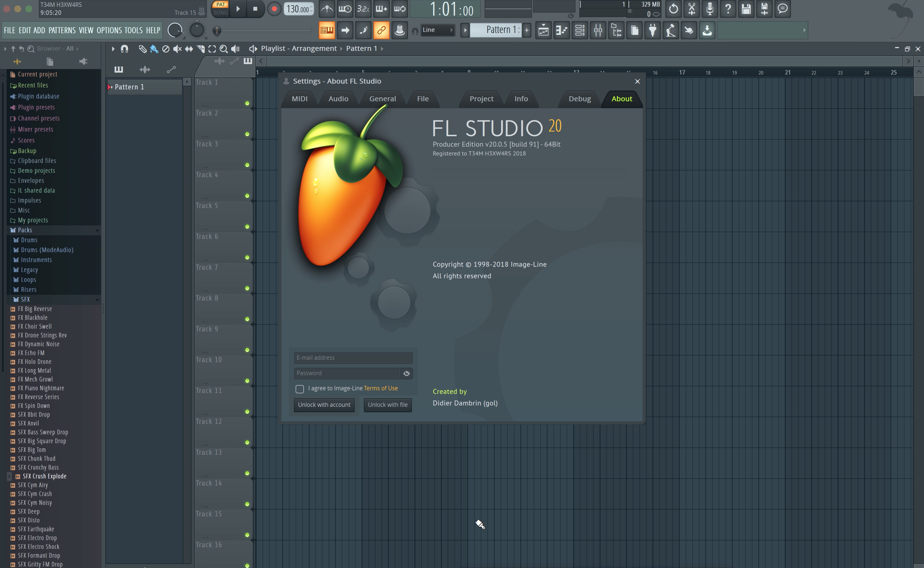Switch to the Audio tab in Settings
This screenshot has height=568, width=924.
[x=339, y=98]
